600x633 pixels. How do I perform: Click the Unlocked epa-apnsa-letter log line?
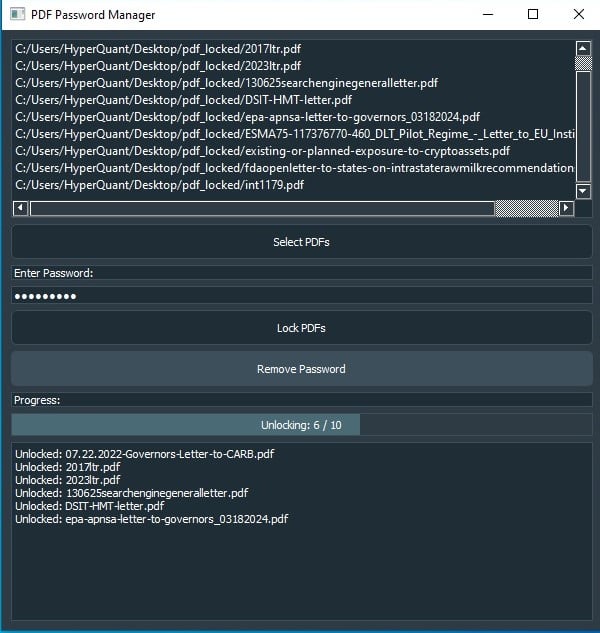click(151, 519)
